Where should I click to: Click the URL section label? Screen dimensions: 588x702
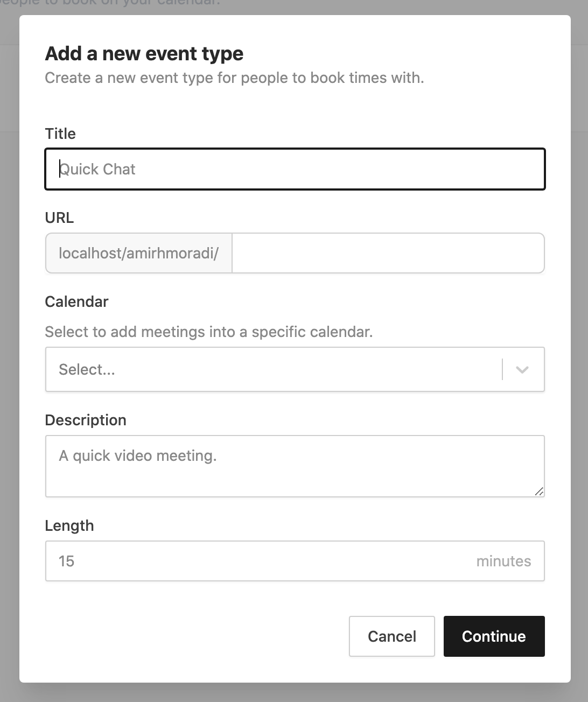[59, 217]
